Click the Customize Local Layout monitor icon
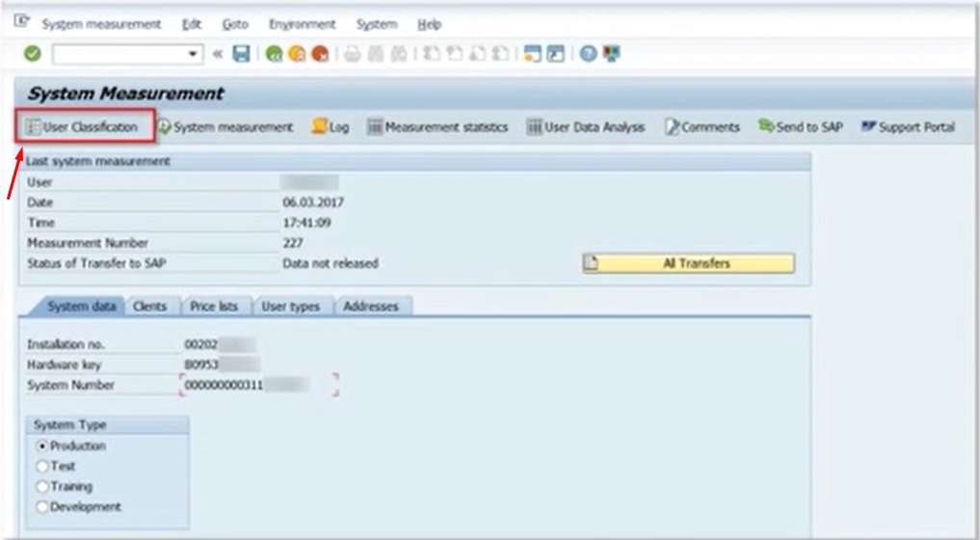This screenshot has width=980, height=540. [x=612, y=54]
